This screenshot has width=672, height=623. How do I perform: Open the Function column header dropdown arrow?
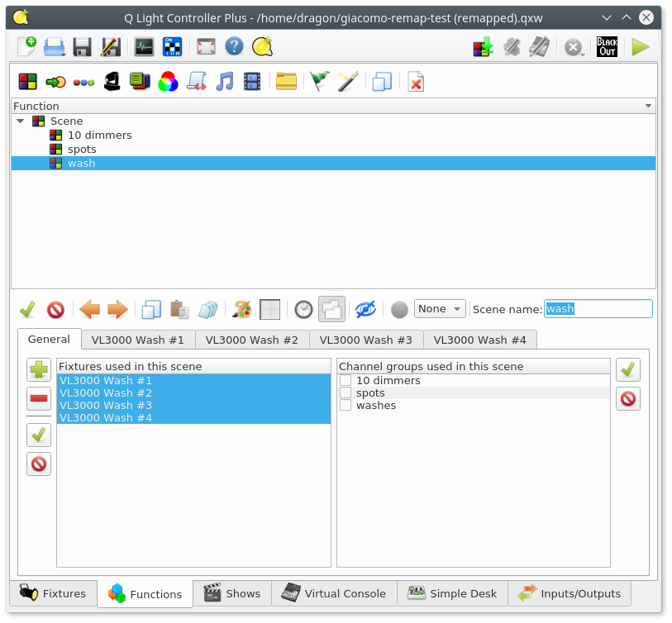[648, 106]
